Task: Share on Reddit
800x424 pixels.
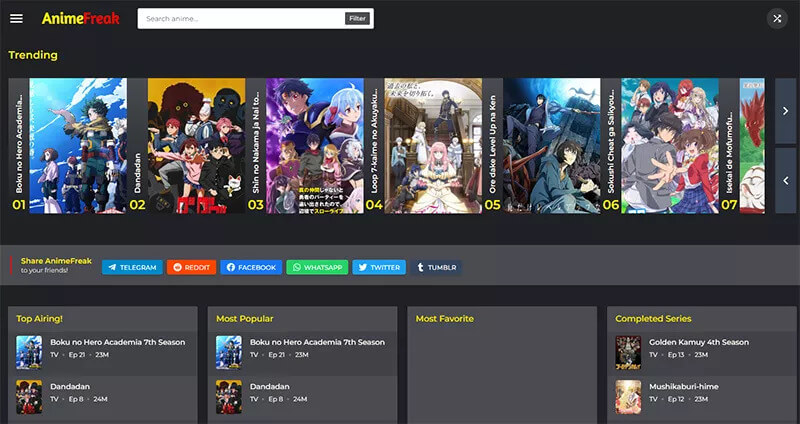Action: (191, 267)
